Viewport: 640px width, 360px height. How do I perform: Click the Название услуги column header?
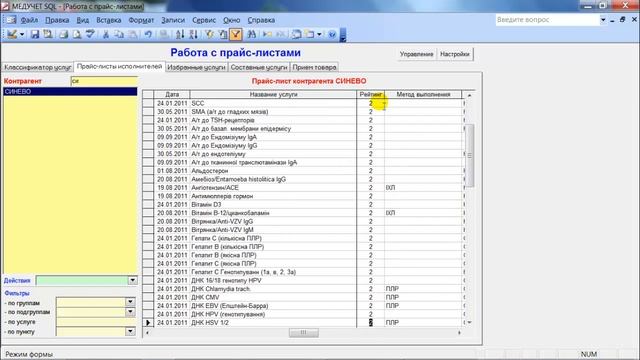coord(273,94)
